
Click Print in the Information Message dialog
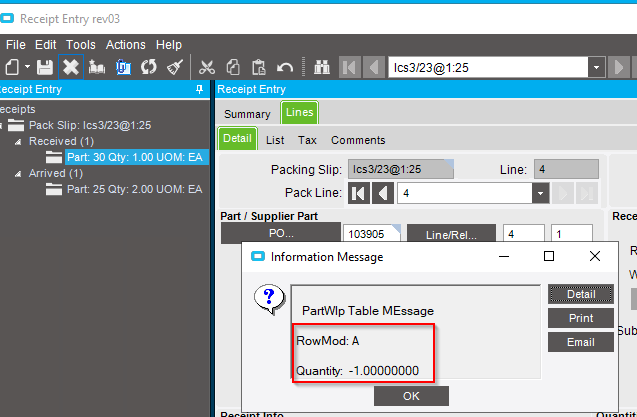581,318
